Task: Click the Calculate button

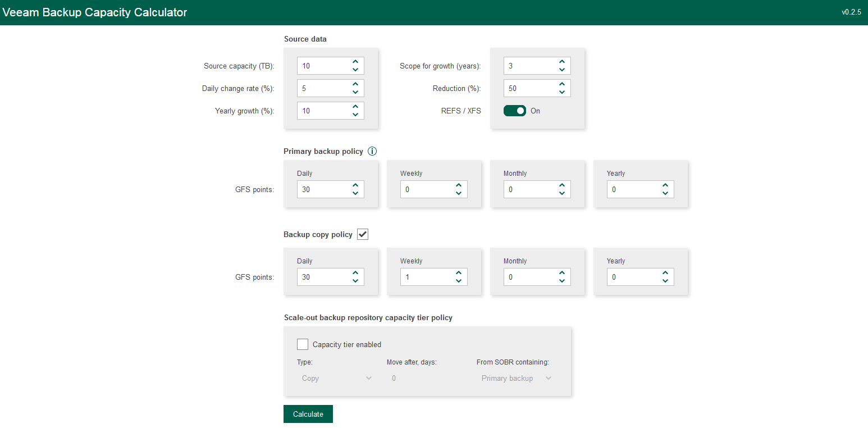Action: [308, 414]
